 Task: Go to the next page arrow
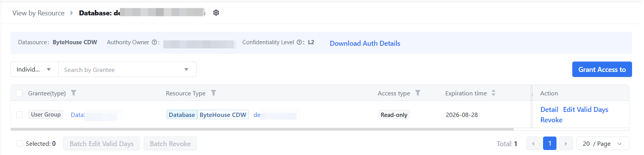[x=566, y=143]
